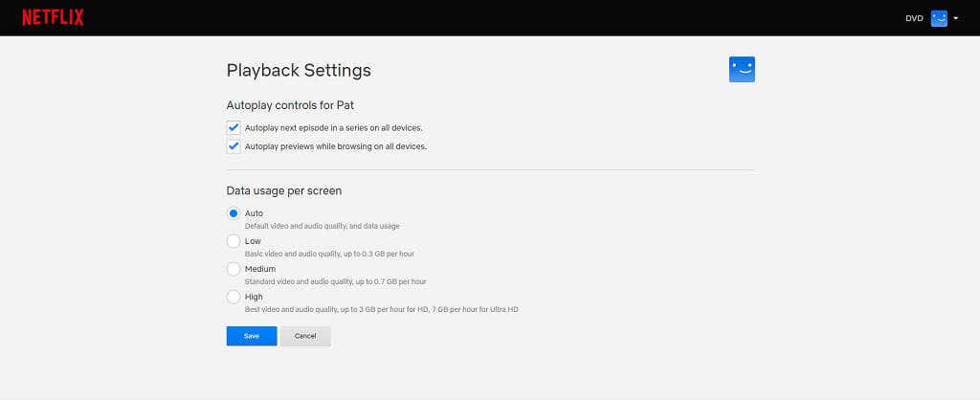The width and height of the screenshot is (980, 400).
Task: Click the 'Autoplay next episode in a series' label
Action: tap(333, 127)
